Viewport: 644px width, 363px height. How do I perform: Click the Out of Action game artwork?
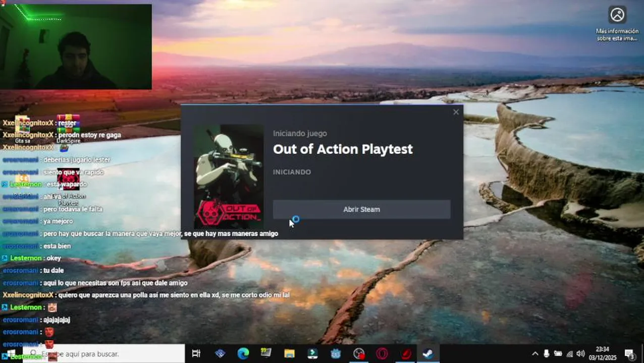click(229, 176)
